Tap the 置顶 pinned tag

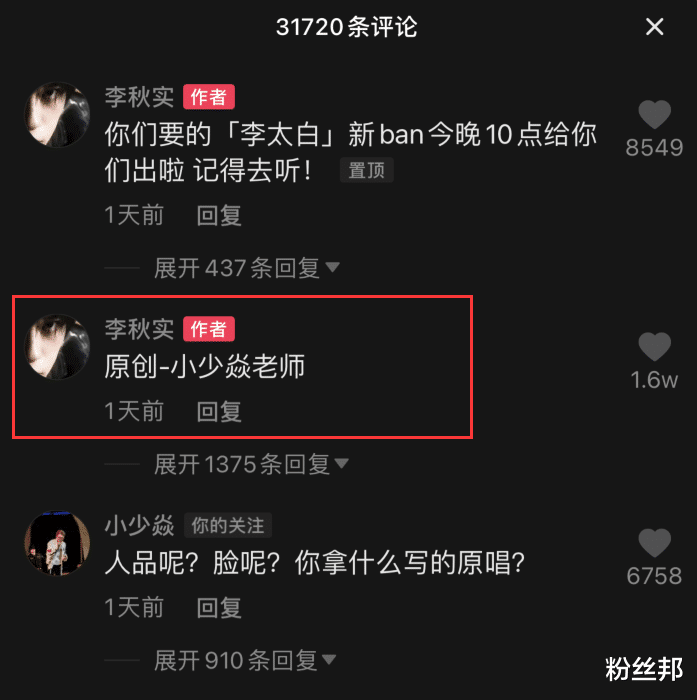(367, 170)
